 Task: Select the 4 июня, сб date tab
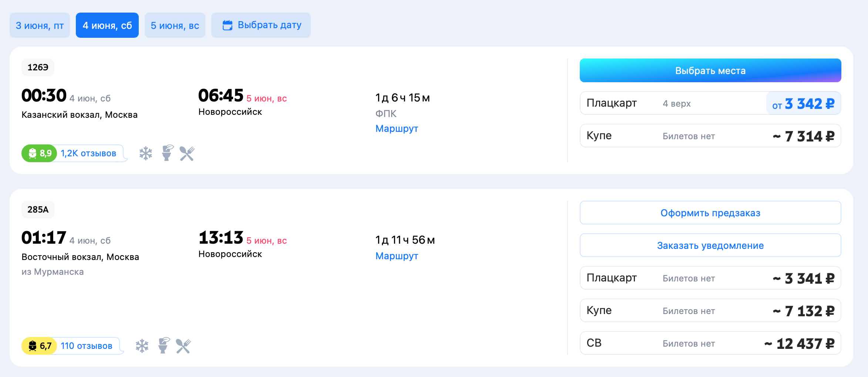[x=107, y=25]
